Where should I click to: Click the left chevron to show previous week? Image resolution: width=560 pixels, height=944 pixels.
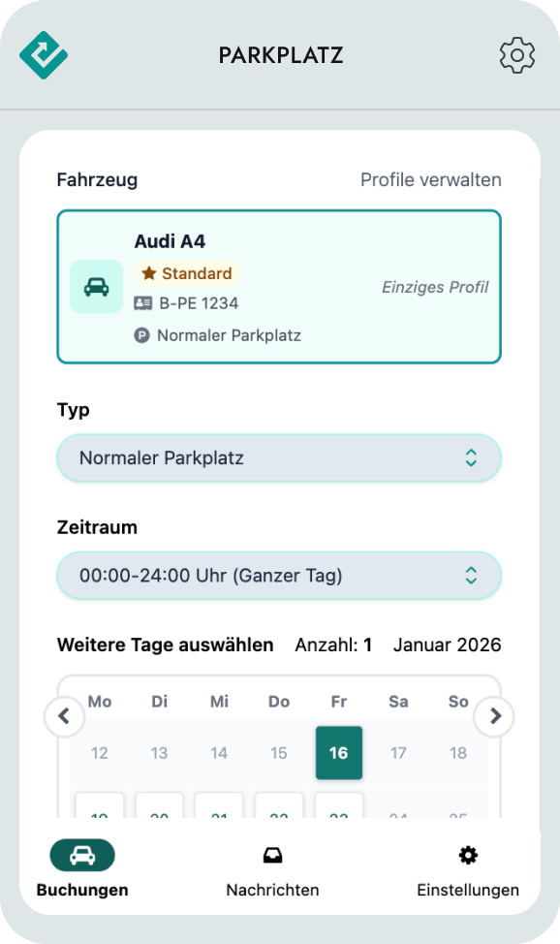point(64,716)
